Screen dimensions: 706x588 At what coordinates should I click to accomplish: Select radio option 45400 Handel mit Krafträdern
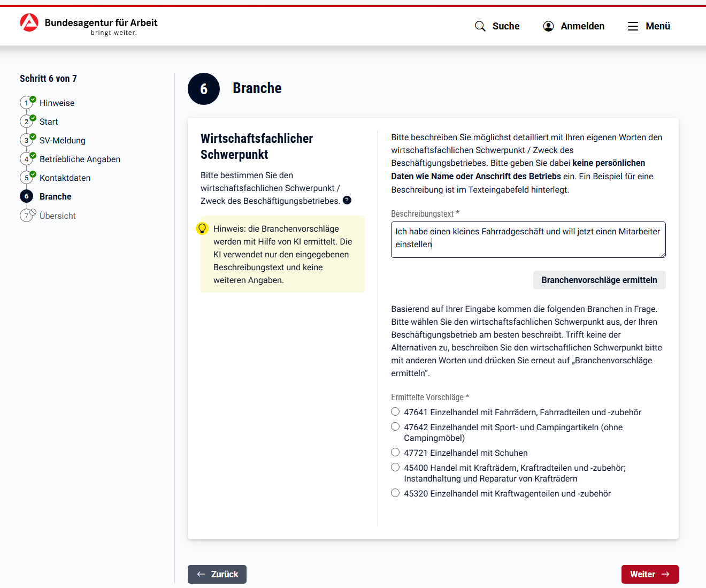(395, 467)
